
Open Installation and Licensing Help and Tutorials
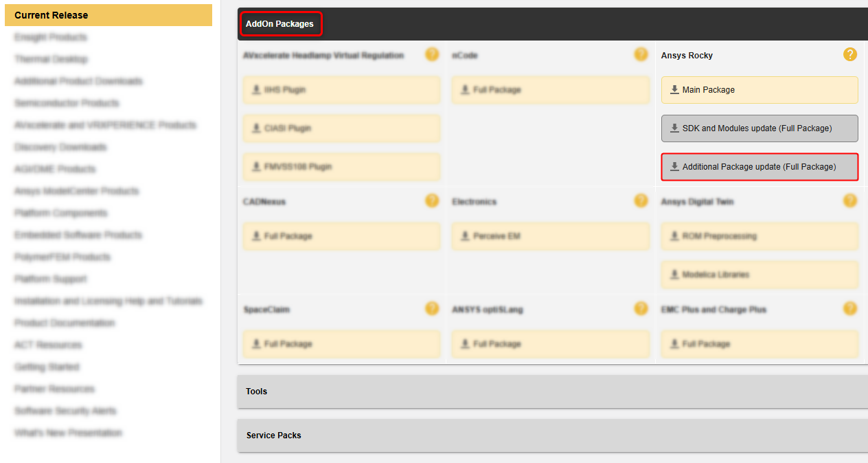click(108, 301)
